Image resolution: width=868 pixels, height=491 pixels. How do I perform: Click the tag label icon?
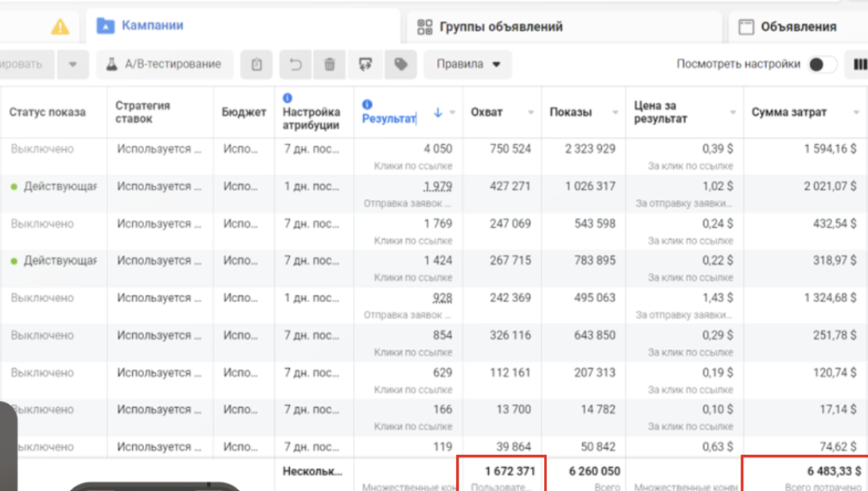click(401, 65)
